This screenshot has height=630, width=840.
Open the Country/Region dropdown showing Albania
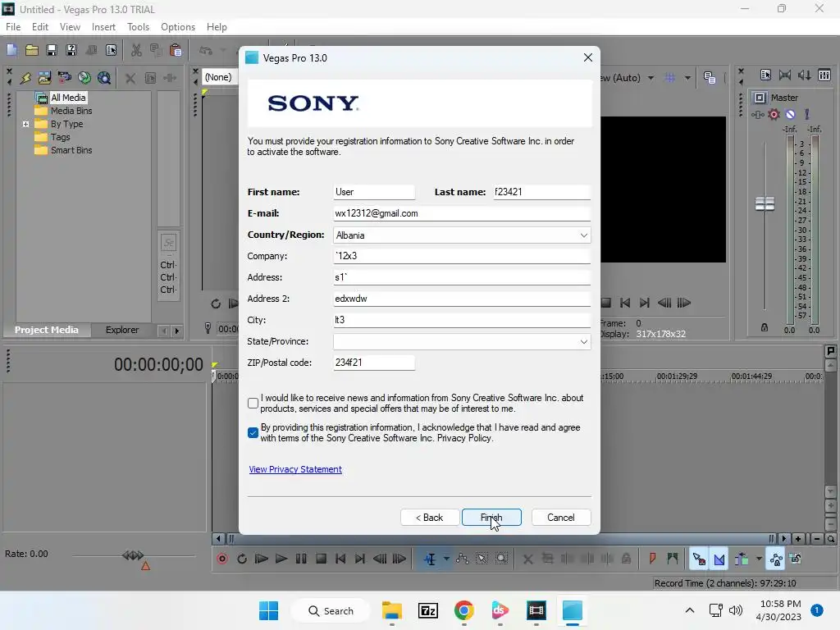pyautogui.click(x=462, y=235)
